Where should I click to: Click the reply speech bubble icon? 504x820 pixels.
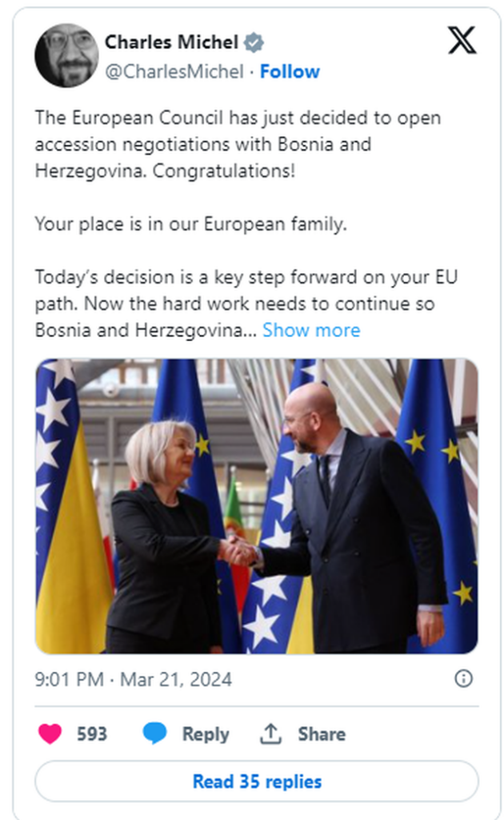[154, 734]
